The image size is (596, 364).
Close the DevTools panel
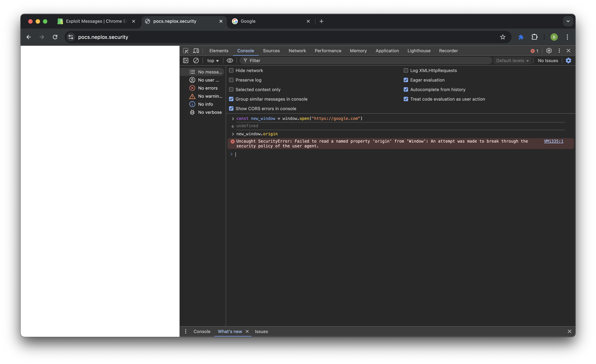coord(568,51)
